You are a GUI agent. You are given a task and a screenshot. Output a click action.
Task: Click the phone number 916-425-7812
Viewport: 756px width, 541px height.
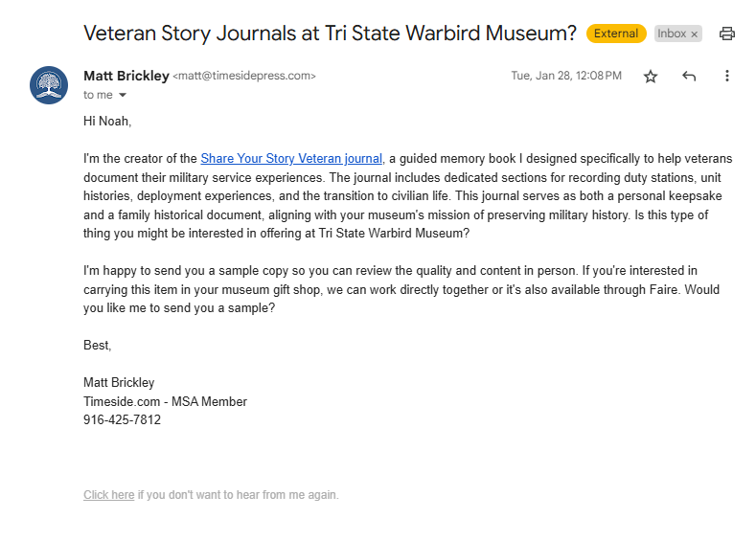coord(122,419)
